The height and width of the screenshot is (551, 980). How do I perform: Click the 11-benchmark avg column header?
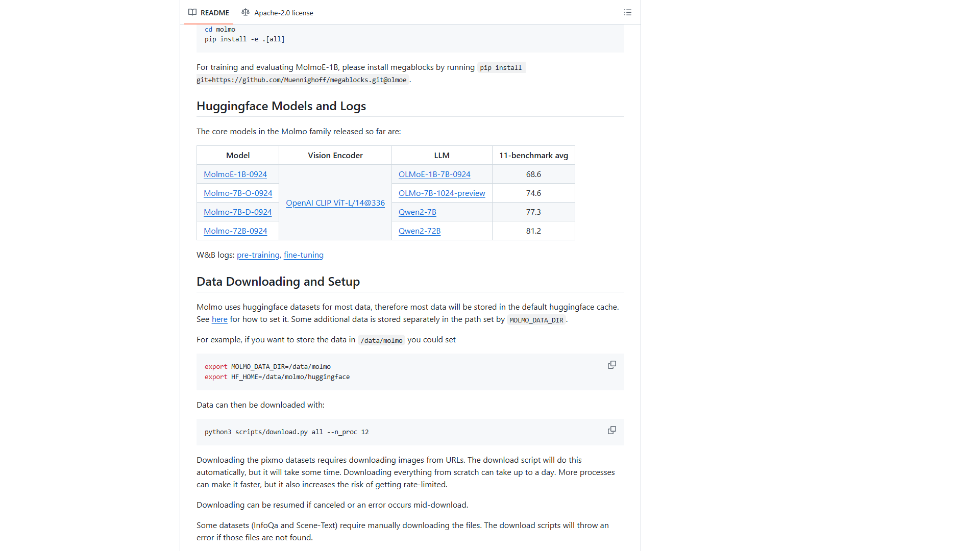(x=533, y=155)
